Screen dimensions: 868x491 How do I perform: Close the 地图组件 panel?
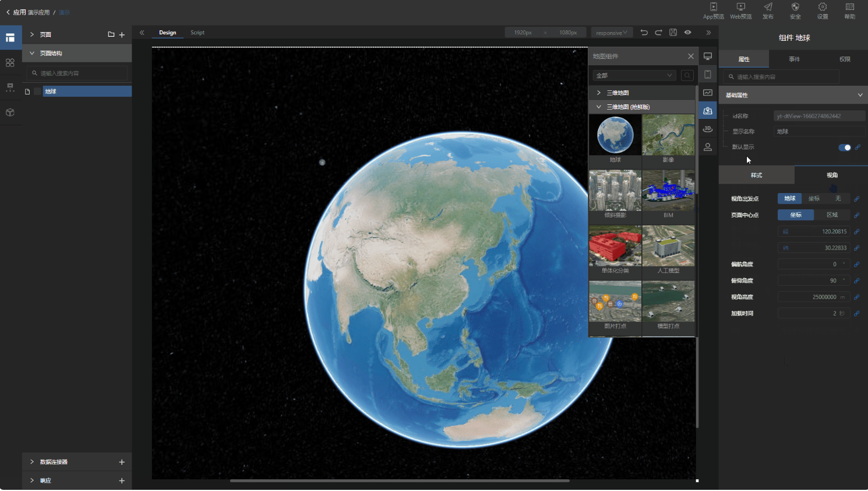[x=691, y=57]
